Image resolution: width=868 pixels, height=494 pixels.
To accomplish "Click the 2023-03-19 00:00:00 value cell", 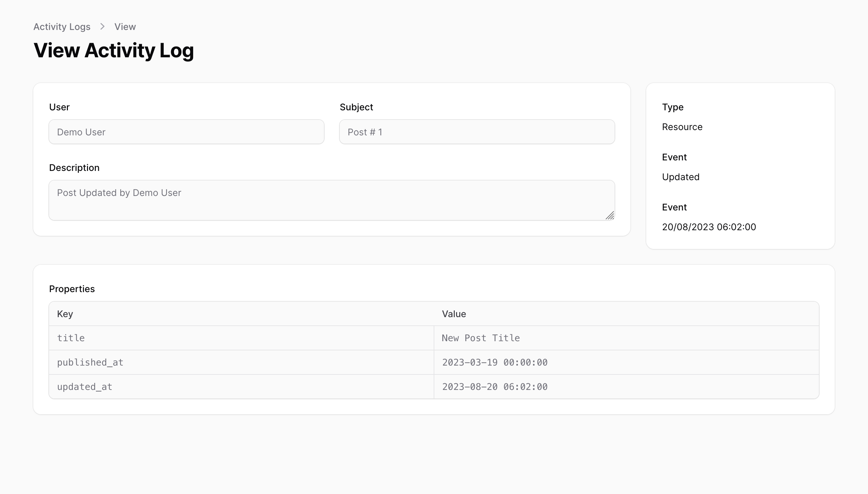I will [626, 362].
